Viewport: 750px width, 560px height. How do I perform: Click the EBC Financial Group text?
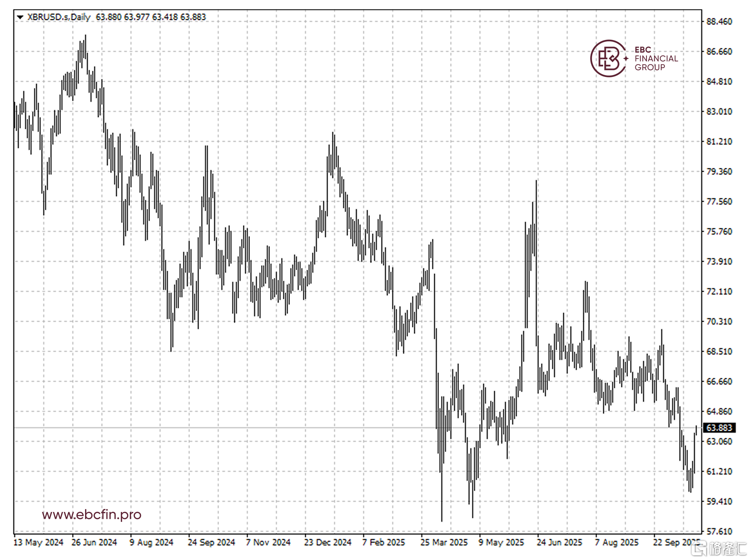click(656, 58)
